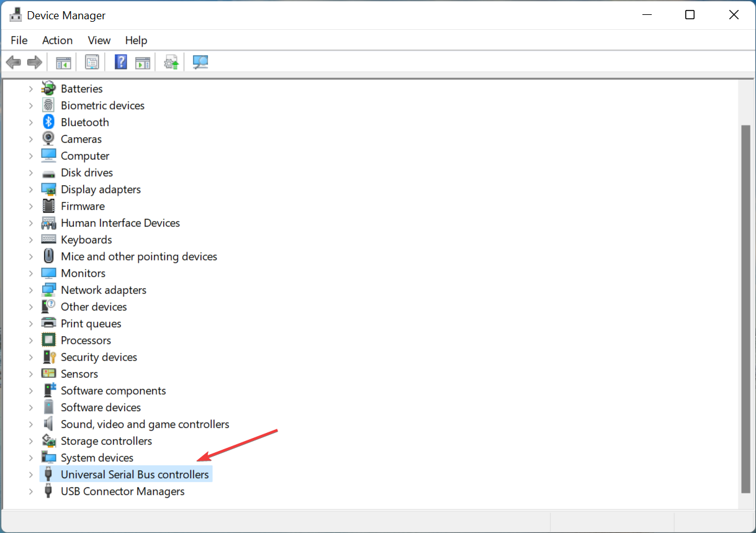The width and height of the screenshot is (756, 533).
Task: Select the Firmware label
Action: click(x=83, y=206)
